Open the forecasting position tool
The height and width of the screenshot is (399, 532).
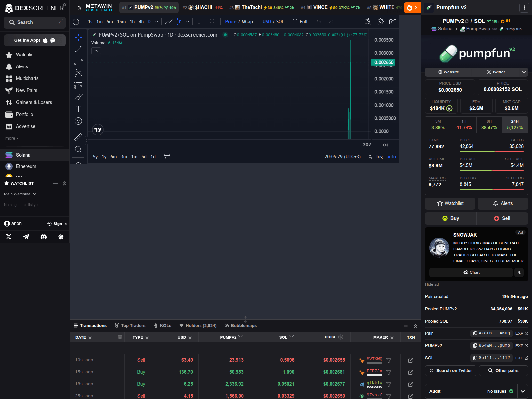click(x=78, y=85)
